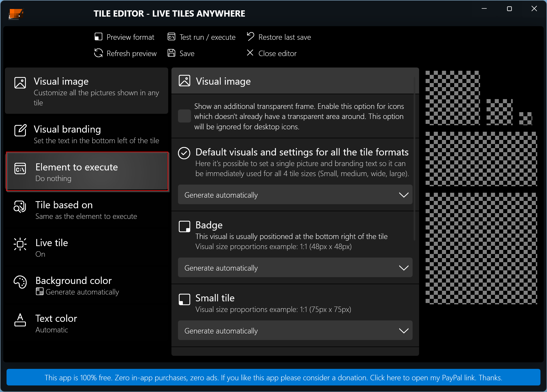
Task: Click the 'Do nothing' status text
Action: (x=53, y=179)
